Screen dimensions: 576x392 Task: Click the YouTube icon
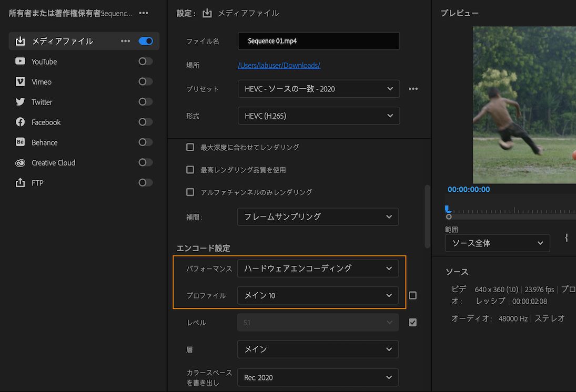click(x=20, y=61)
